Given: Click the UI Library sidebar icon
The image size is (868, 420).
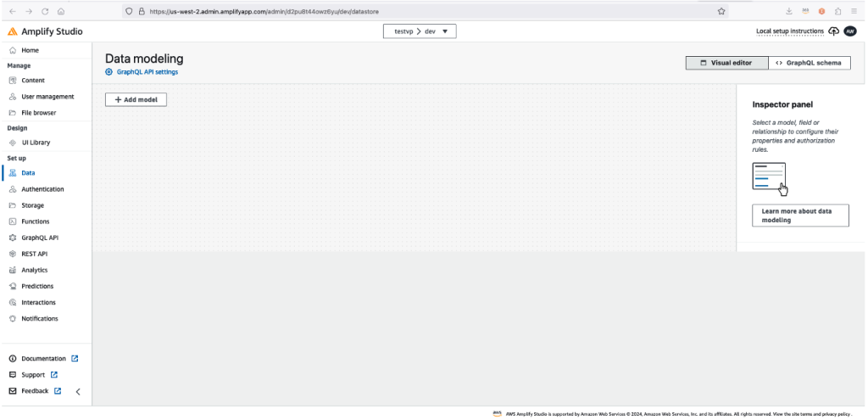Looking at the screenshot, I should [13, 143].
